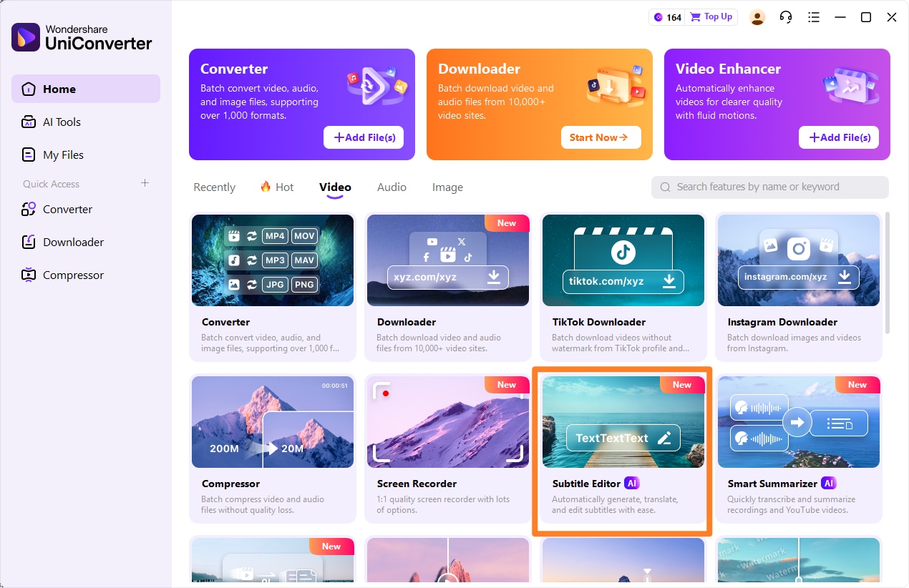
Task: Click the AI Tools sidebar icon
Action: (29, 122)
